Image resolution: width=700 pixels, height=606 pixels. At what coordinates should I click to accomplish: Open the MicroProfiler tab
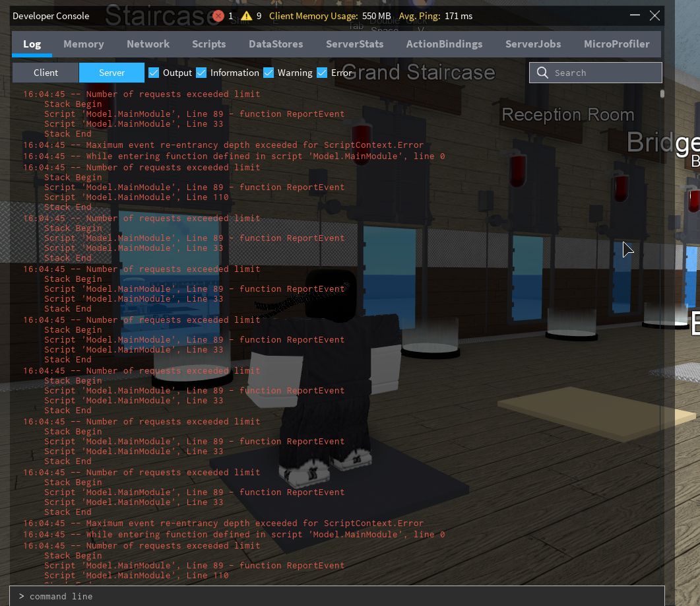point(617,44)
